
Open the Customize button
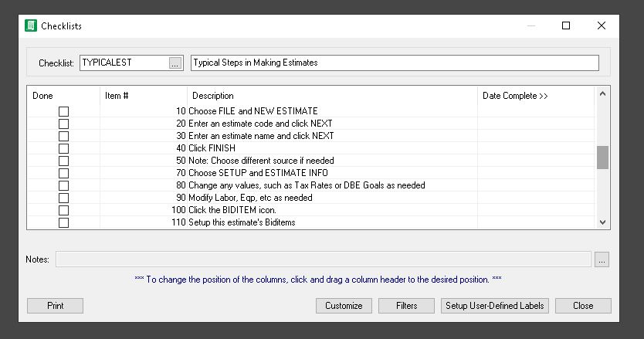(344, 306)
